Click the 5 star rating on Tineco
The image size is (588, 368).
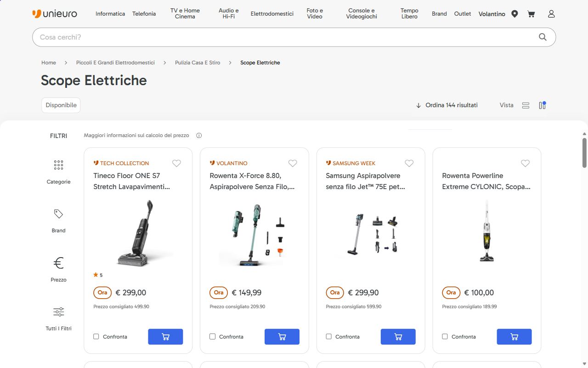click(x=98, y=275)
